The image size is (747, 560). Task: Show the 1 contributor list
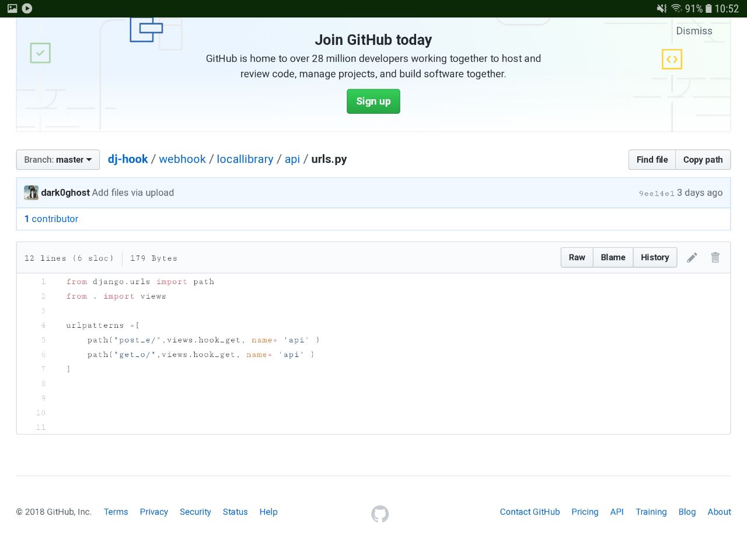coord(51,219)
